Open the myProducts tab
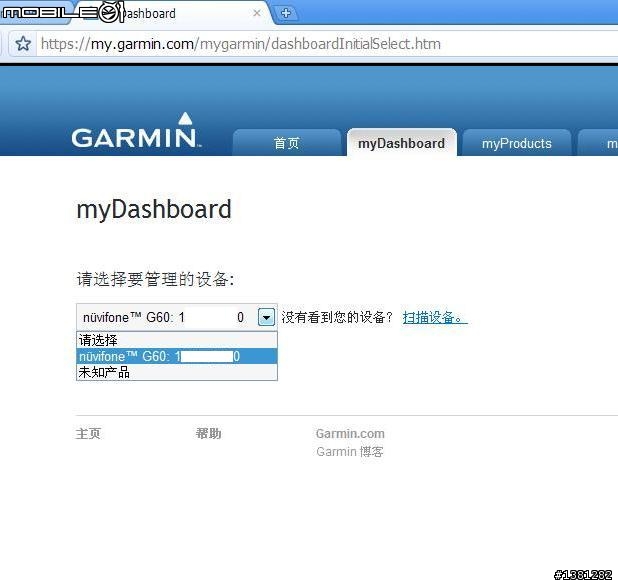Screen dimensions: 618x583 (x=517, y=142)
